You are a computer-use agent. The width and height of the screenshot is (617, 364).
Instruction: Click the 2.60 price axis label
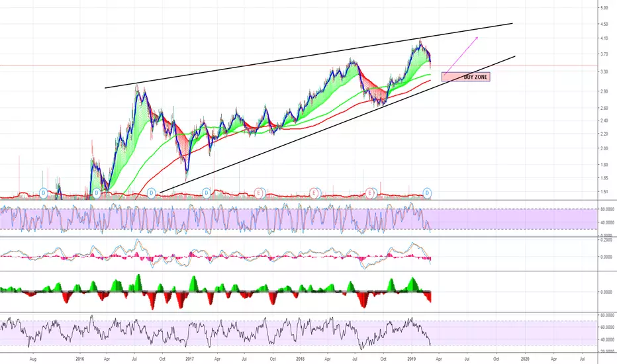coord(604,108)
